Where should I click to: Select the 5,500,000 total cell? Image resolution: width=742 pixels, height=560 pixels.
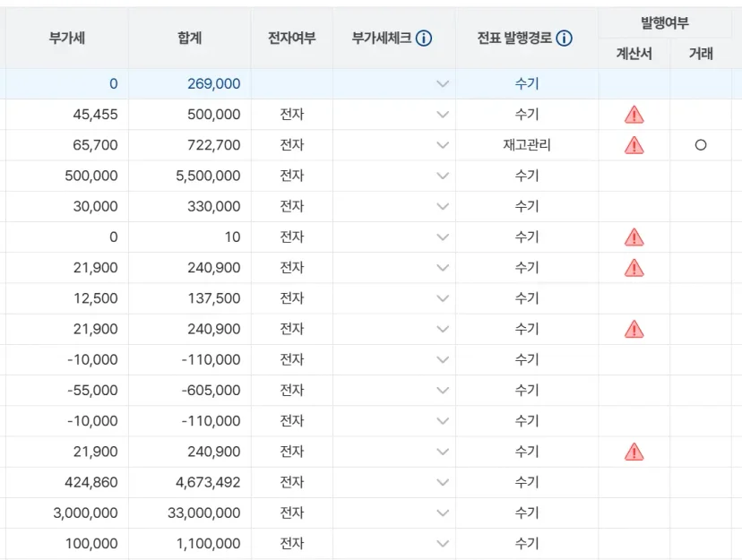(190, 176)
